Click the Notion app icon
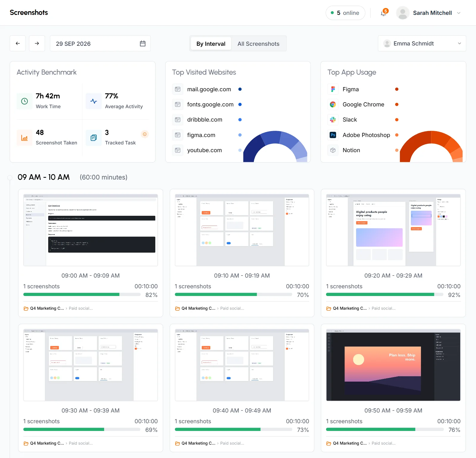 point(333,150)
